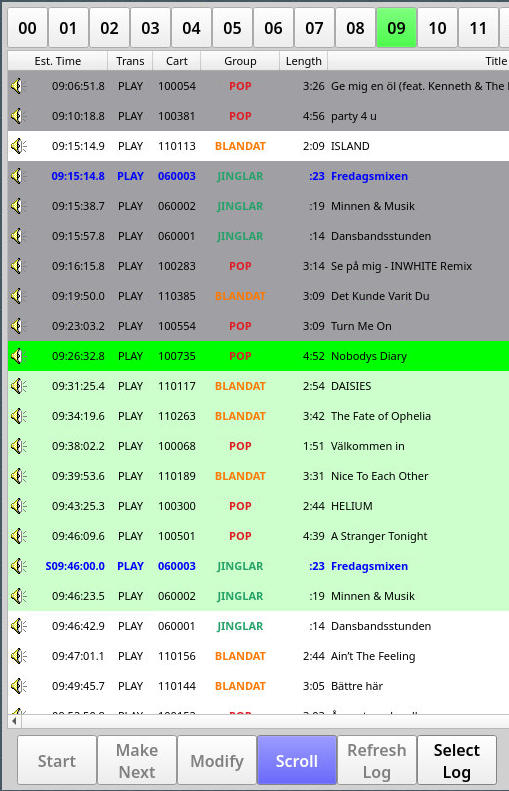
Task: Click the speaker icon on the 09:15:38.7 Minnen & Musik row
Action: click(x=19, y=206)
